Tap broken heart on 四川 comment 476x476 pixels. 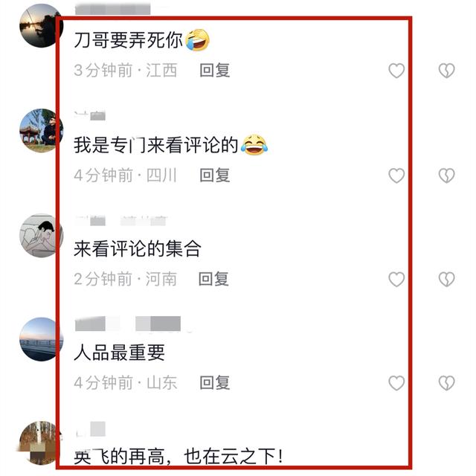click(x=446, y=176)
